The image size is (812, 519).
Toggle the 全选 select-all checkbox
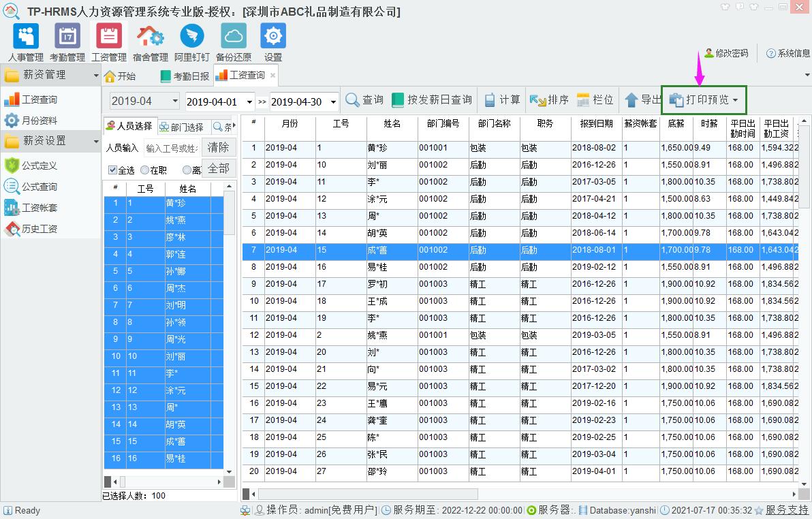pyautogui.click(x=112, y=170)
